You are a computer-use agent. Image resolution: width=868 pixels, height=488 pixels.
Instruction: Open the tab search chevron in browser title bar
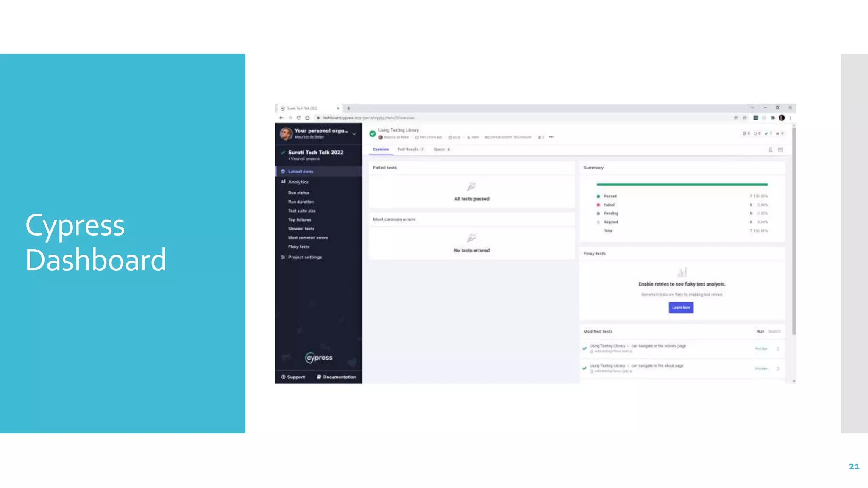tap(752, 108)
